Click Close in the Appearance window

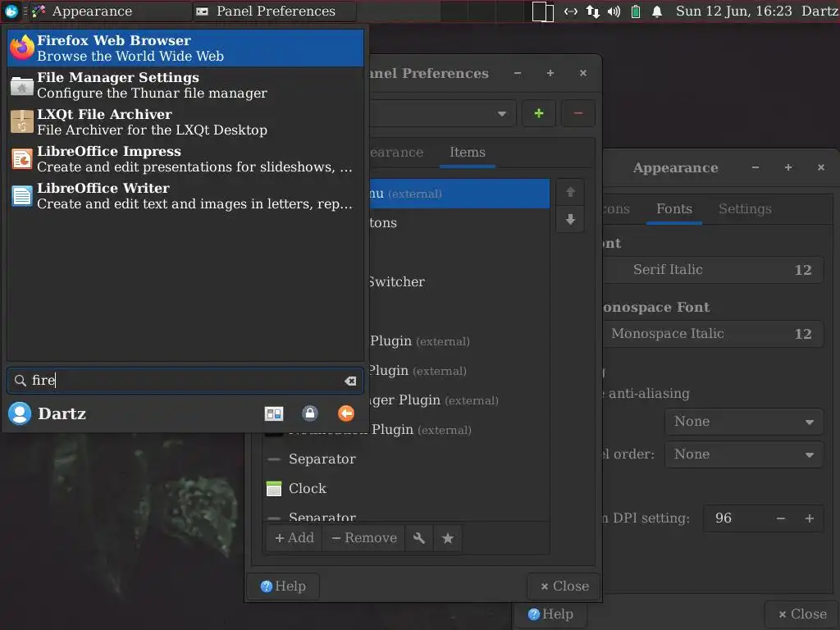point(802,614)
